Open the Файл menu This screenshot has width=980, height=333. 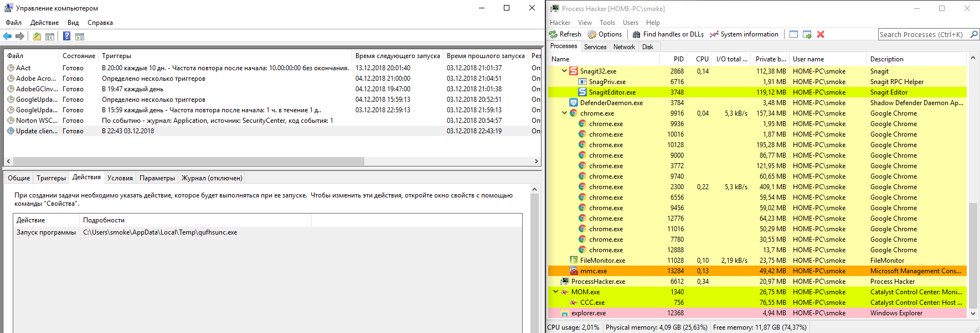pyautogui.click(x=14, y=23)
